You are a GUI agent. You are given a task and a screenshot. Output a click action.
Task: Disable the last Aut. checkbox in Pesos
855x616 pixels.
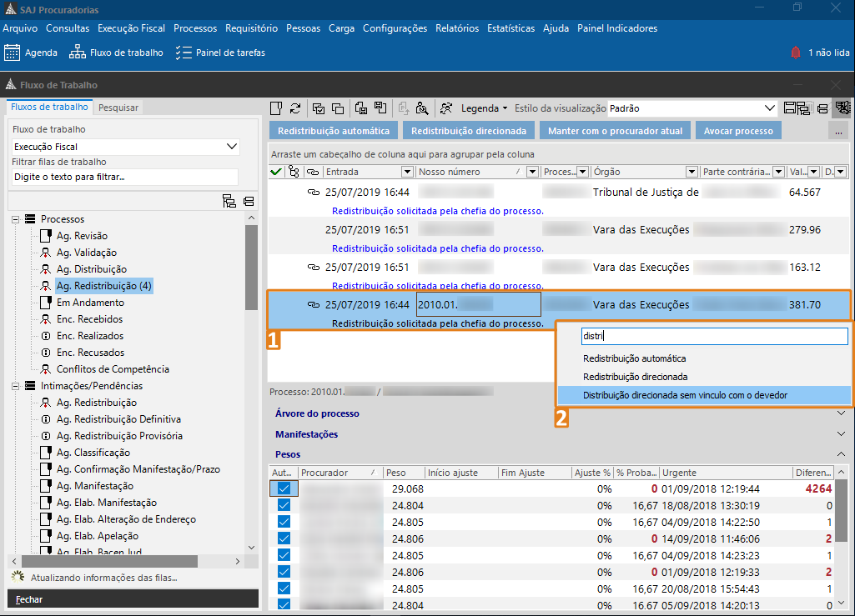tap(284, 603)
